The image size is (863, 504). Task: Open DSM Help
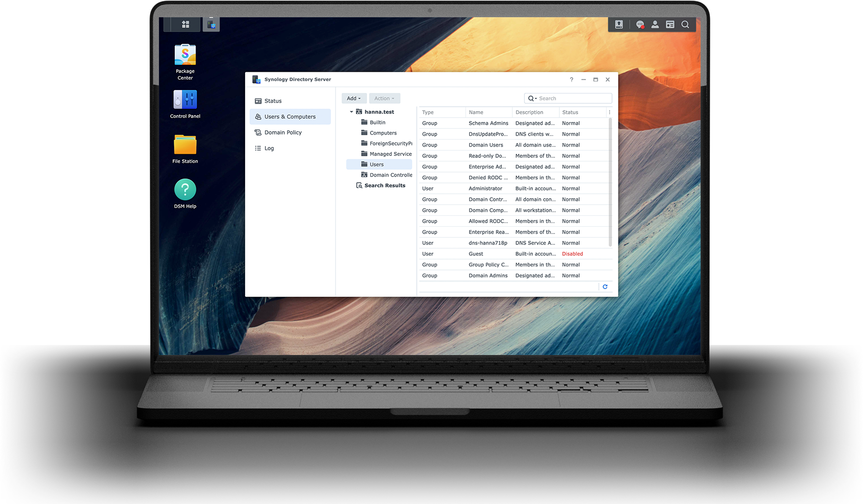pyautogui.click(x=185, y=189)
